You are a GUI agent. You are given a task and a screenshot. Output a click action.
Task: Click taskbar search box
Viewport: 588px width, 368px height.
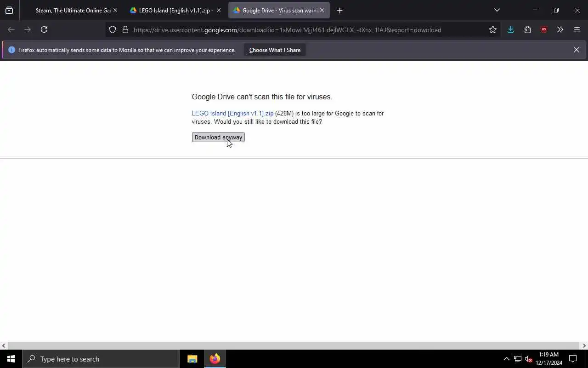coord(101,359)
